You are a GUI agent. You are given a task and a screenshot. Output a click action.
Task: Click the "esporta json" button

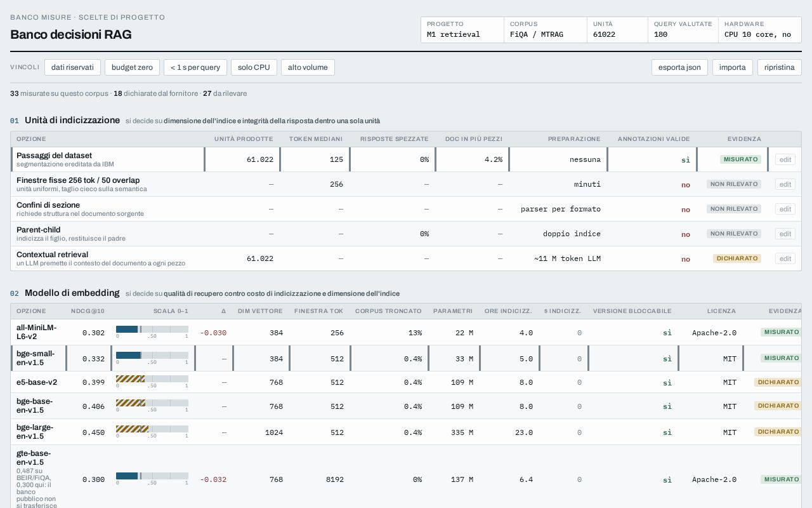coord(679,67)
